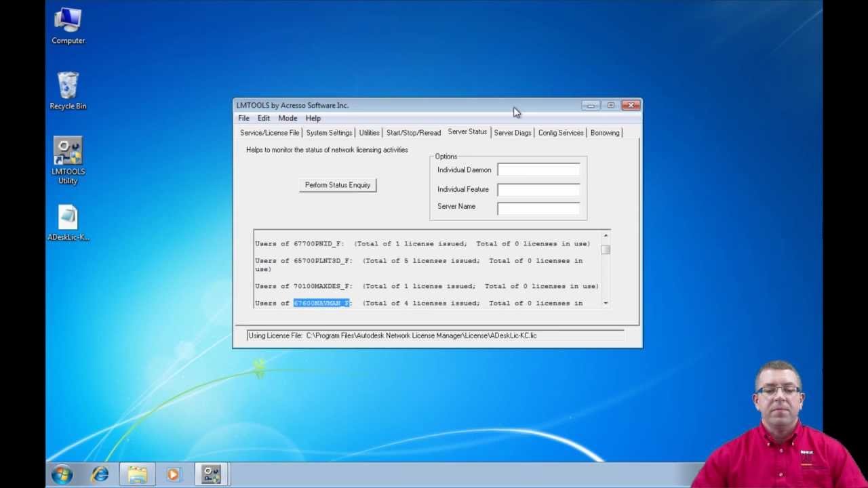Screen dimensions: 868x488
Task: Switch to Server Diags tab
Action: coord(513,133)
